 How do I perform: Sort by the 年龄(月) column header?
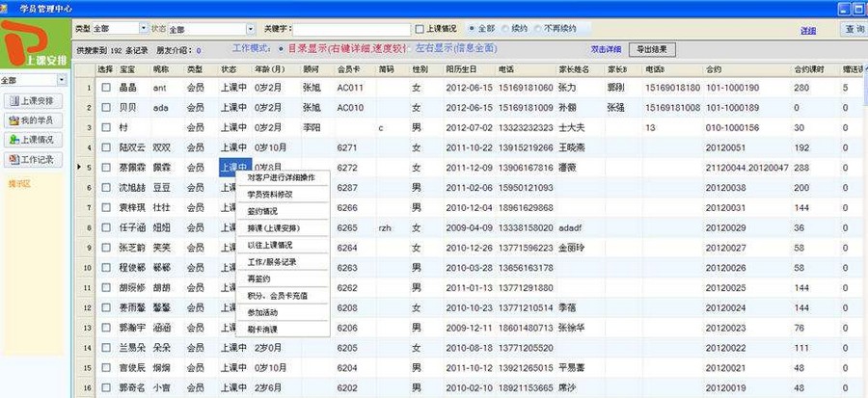pos(276,69)
